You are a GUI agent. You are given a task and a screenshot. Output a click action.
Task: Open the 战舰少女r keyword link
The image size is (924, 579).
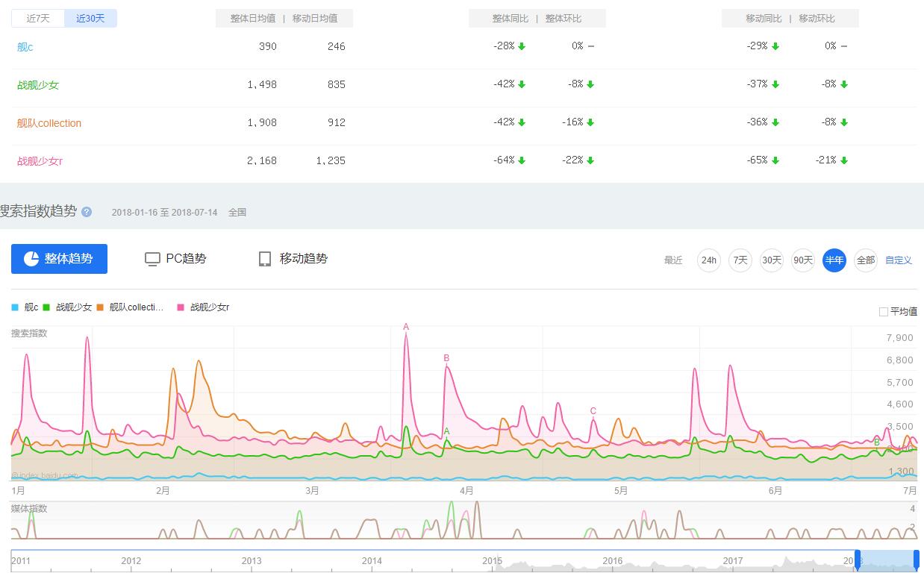pyautogui.click(x=40, y=161)
